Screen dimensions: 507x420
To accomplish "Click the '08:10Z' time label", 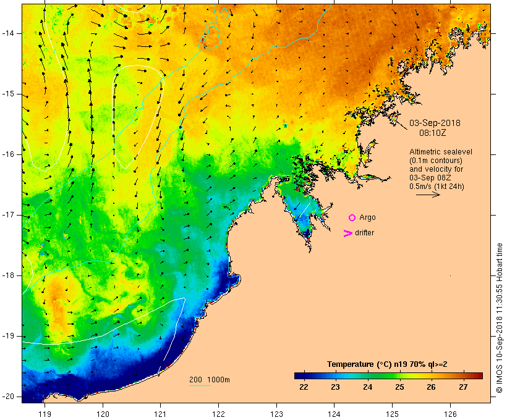I will 433,133.
